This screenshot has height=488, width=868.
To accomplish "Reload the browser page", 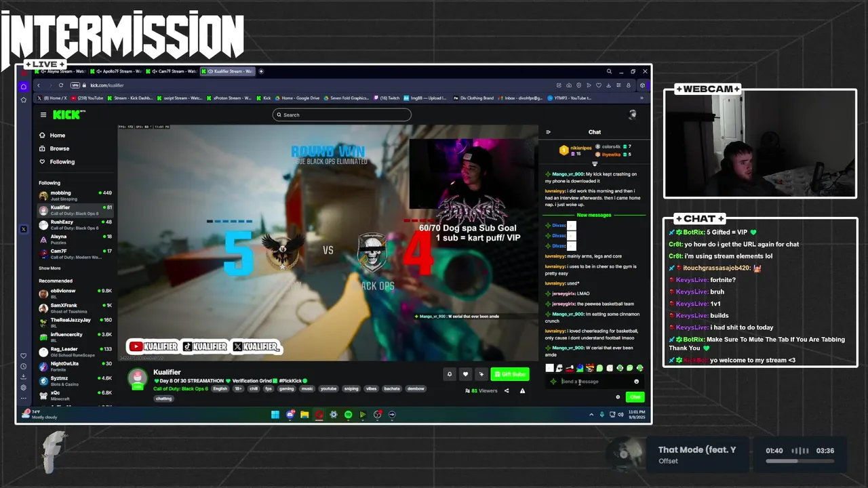I will tap(61, 85).
